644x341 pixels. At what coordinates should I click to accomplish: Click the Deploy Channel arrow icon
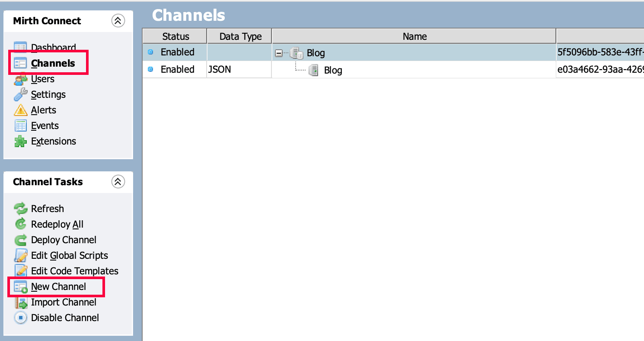(x=20, y=240)
